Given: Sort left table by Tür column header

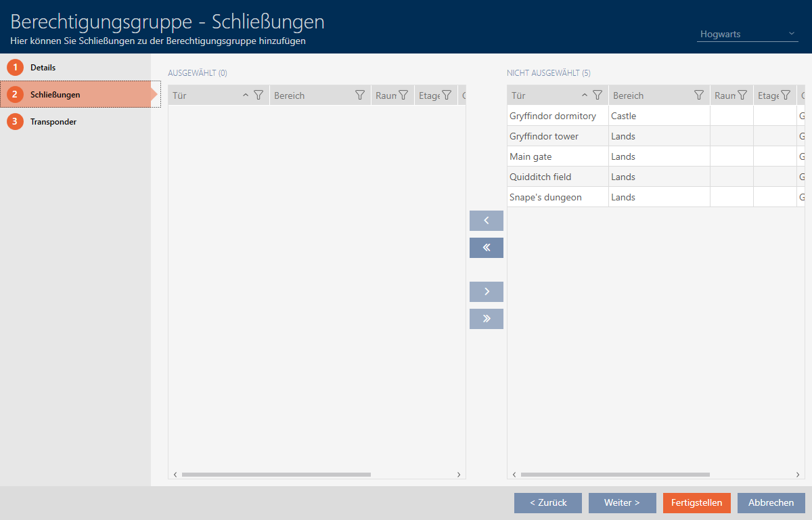Looking at the screenshot, I should [203, 95].
